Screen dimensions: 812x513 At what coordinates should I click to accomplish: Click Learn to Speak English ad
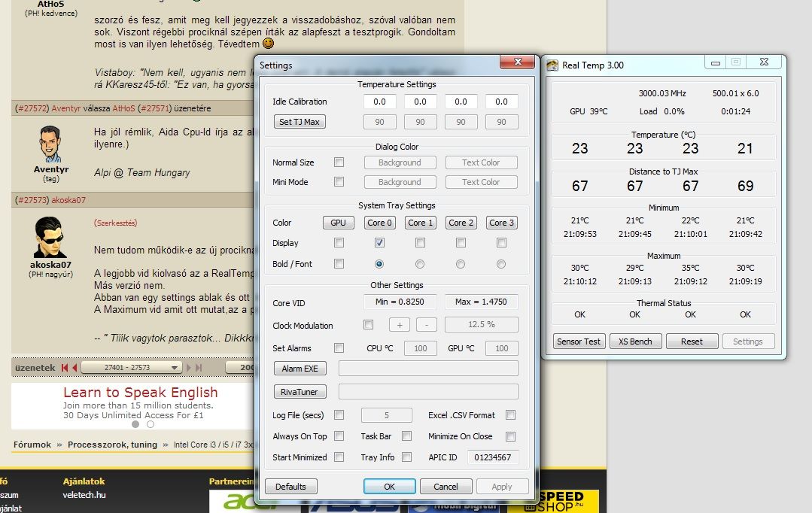tap(140, 393)
